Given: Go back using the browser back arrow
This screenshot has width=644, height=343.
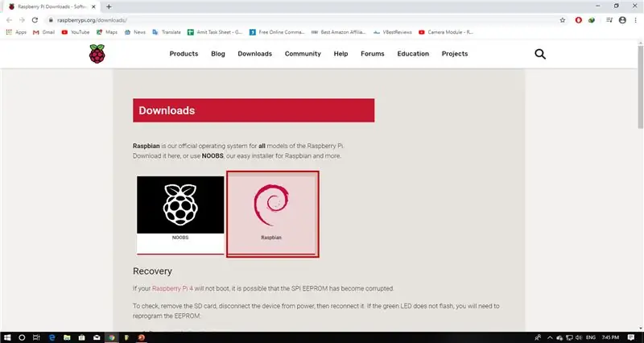Looking at the screenshot, I should pos(9,19).
